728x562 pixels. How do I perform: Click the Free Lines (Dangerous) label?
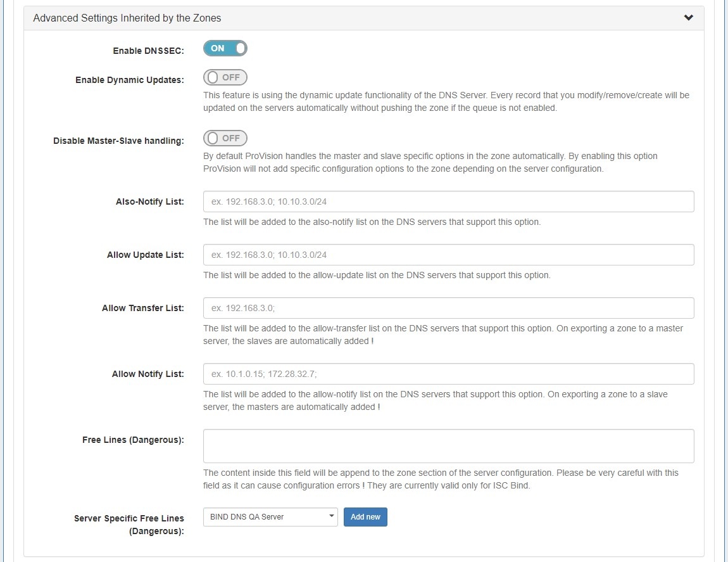[133, 440]
